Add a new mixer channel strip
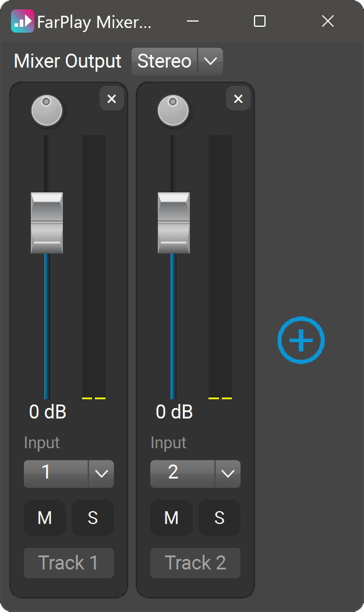The height and width of the screenshot is (612, 364). coord(301,340)
